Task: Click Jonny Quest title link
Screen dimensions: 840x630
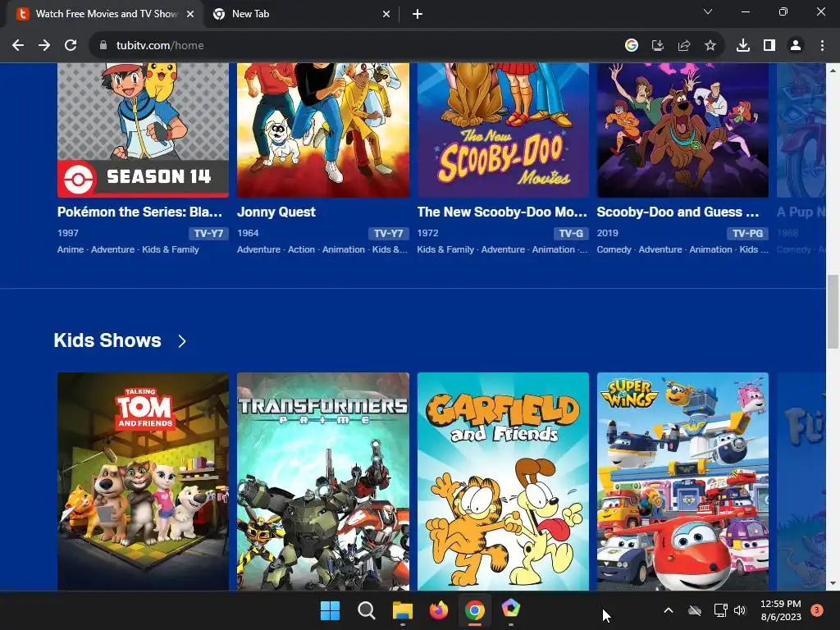Action: coord(276,212)
